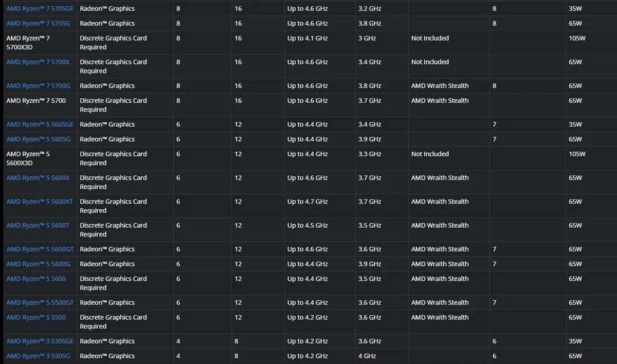Screen dimensions: 617x364
Task: Open the AMD Ryzen 5 5600XT link
Action: (40, 202)
